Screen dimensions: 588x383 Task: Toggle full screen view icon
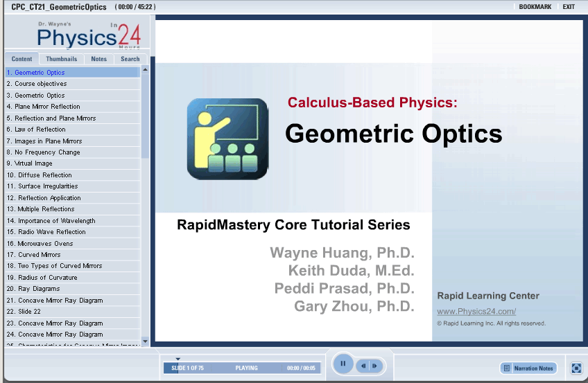576,368
